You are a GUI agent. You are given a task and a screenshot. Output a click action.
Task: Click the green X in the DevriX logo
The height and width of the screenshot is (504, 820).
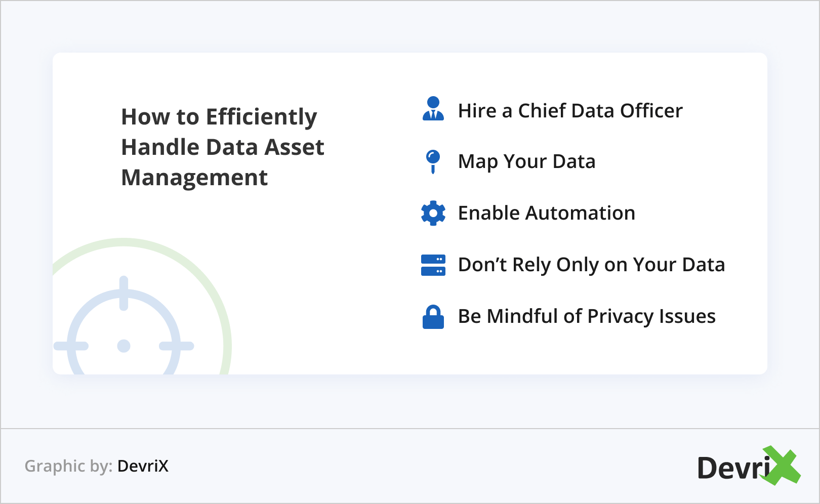pyautogui.click(x=782, y=466)
